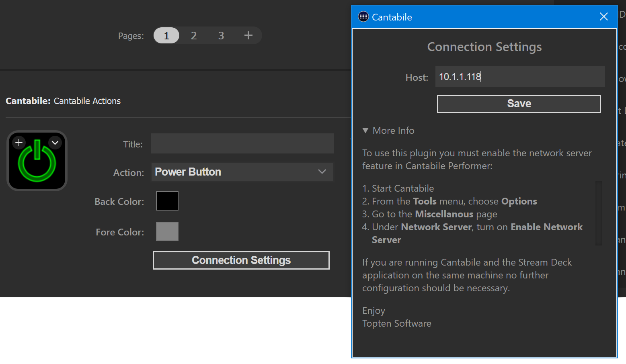This screenshot has height=364, width=626.
Task: Click the scrollbar in the info list
Action: [x=599, y=213]
